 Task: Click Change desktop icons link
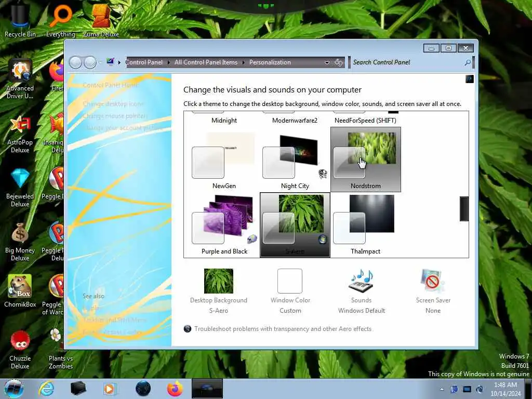coord(113,103)
